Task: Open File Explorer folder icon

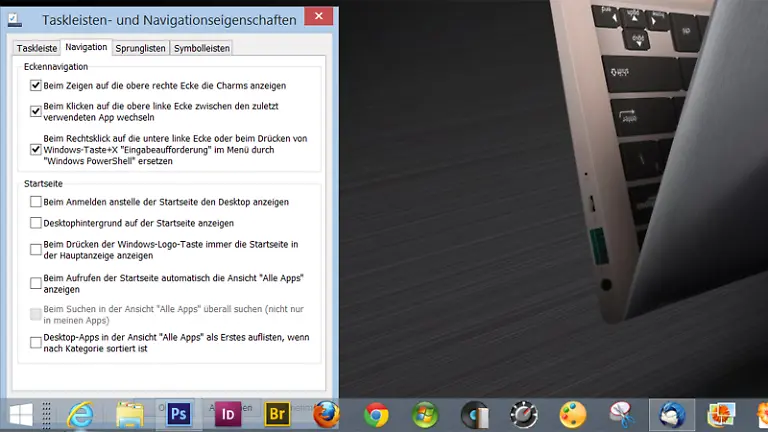Action: point(130,414)
